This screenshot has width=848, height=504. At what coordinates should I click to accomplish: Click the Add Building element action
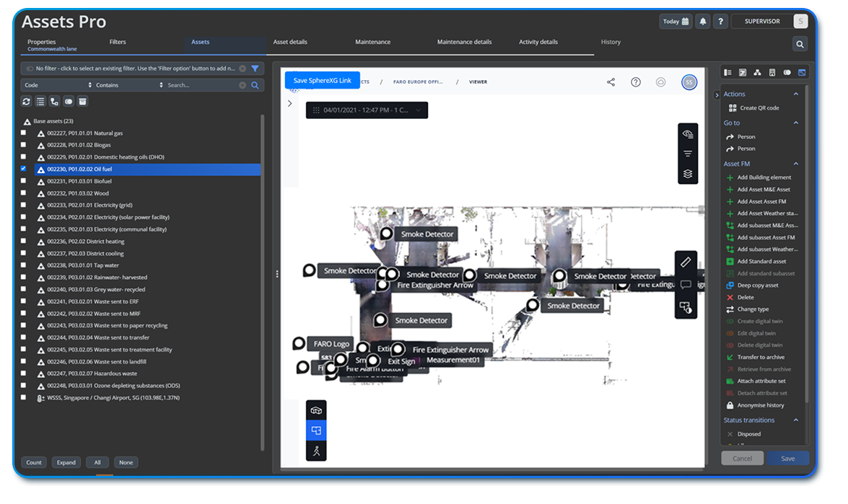[759, 177]
